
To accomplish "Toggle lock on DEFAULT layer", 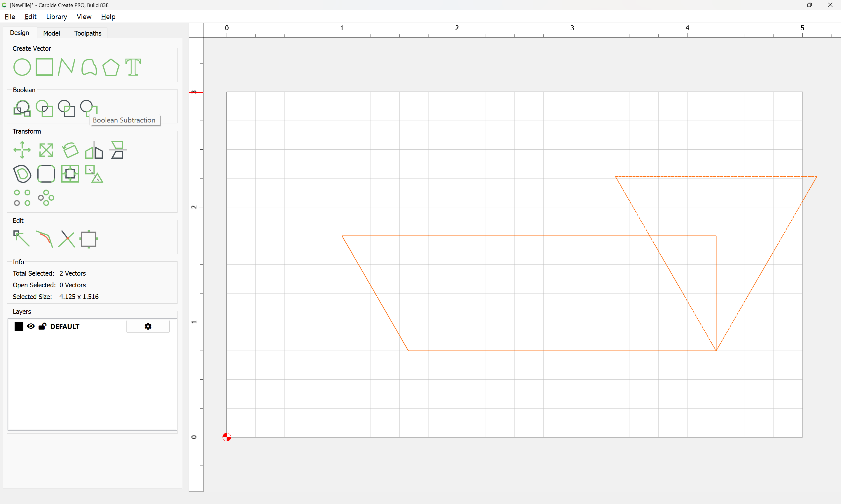I will tap(42, 326).
